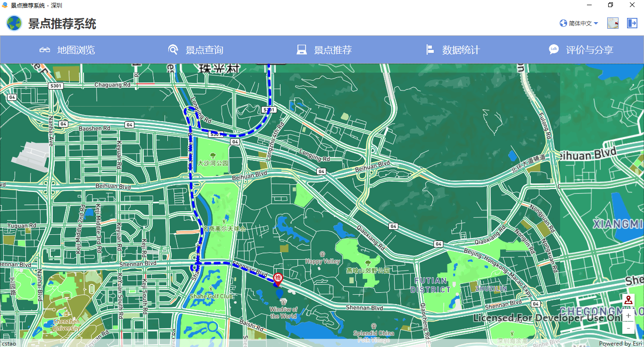Restore the window with the title bar button
The image size is (644, 347).
tap(611, 5)
